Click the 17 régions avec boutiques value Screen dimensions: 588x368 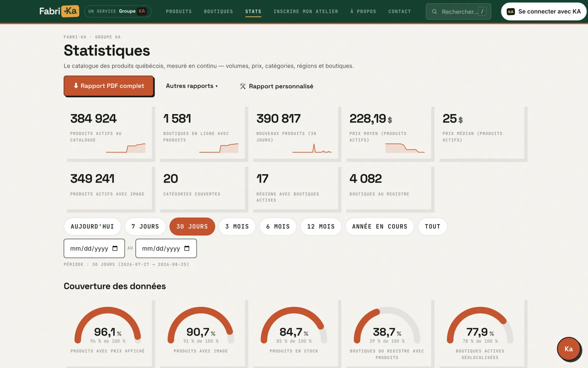pos(262,178)
